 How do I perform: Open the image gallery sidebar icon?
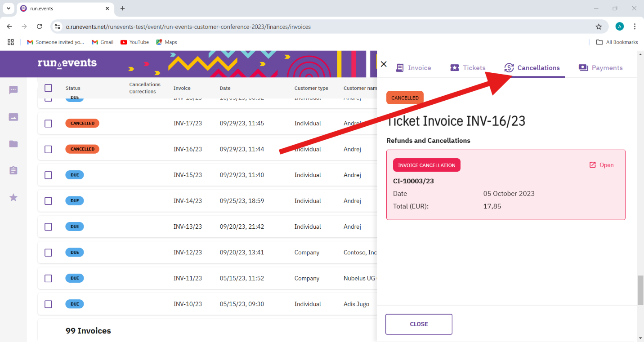pyautogui.click(x=13, y=117)
